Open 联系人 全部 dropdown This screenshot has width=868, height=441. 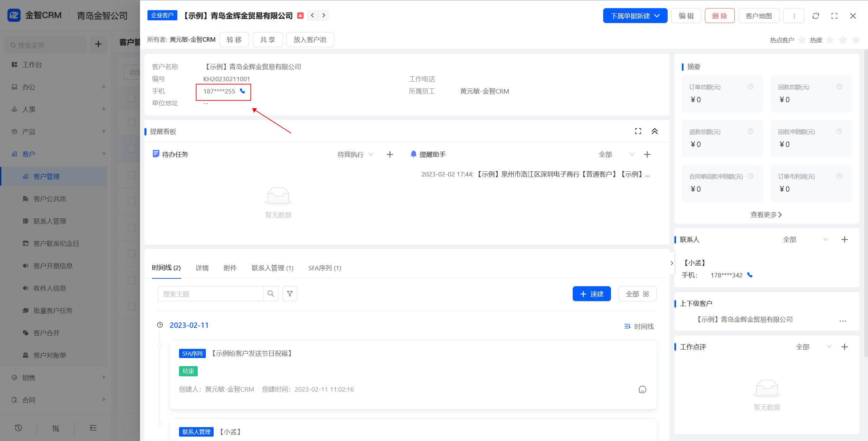pyautogui.click(x=805, y=239)
